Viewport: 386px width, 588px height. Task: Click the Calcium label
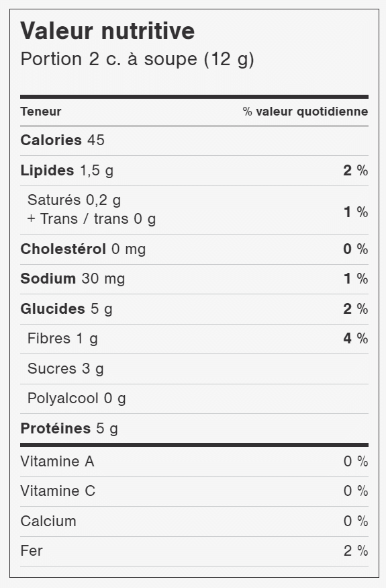pos(48,521)
